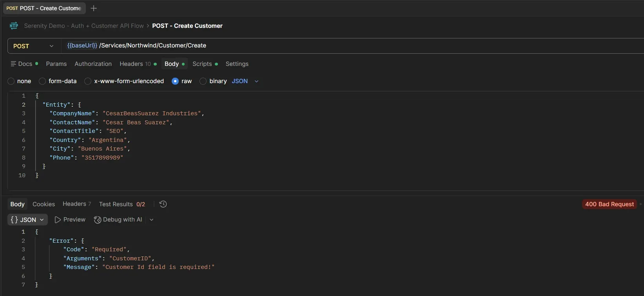Click the Debug with AI sparkle icon
This screenshot has width=644, height=296.
point(98,220)
